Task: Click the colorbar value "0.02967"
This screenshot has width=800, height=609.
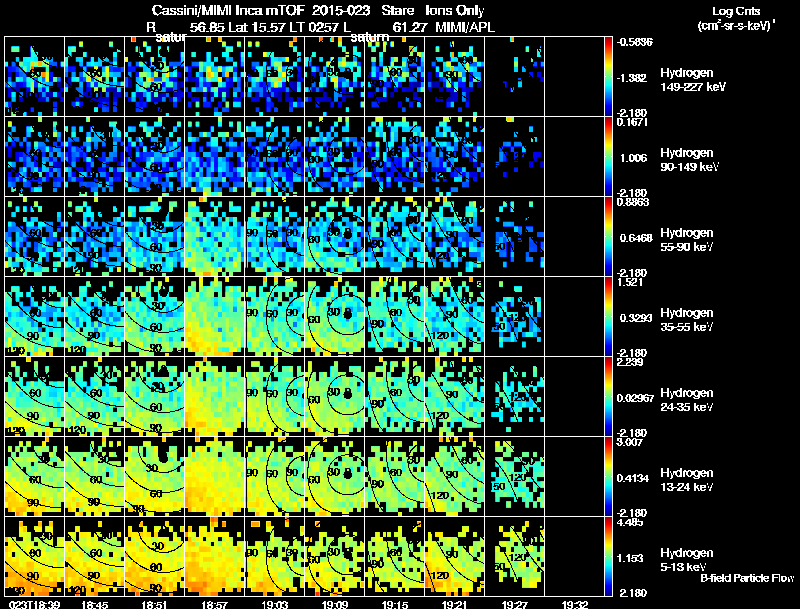Action: tap(635, 398)
